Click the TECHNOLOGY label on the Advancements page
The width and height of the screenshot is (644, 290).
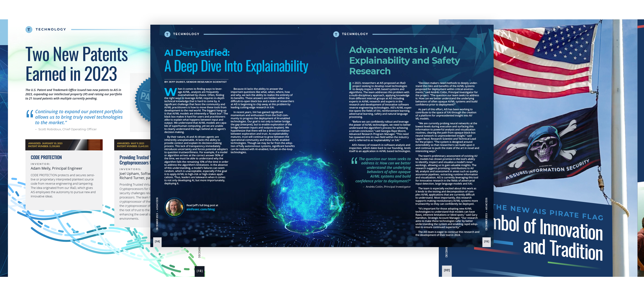(355, 34)
